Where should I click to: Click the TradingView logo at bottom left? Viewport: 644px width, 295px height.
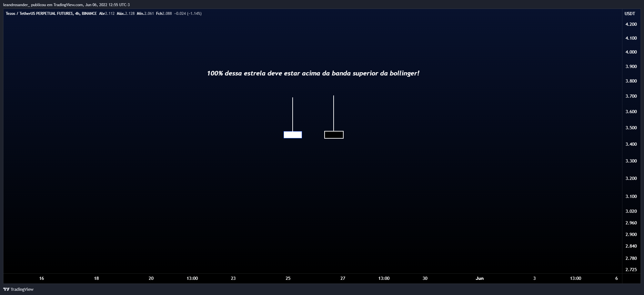18,289
